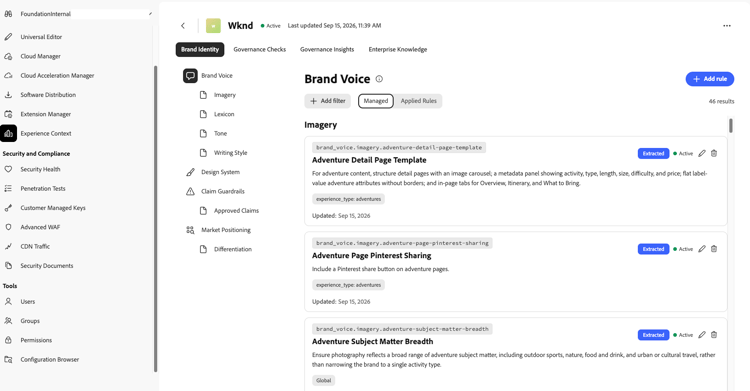Viewport: 750px width, 391px height.
Task: Click experience_type tag on Adventure Detail Page Template
Action: pyautogui.click(x=348, y=199)
